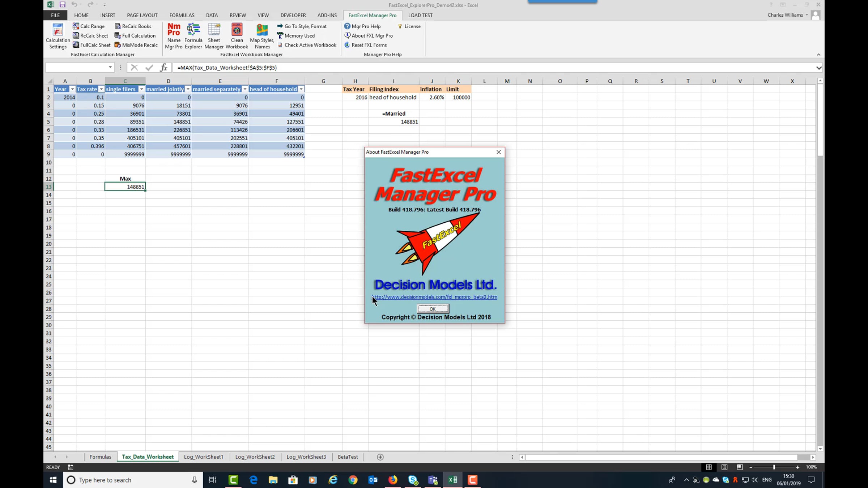Image resolution: width=868 pixels, height=488 pixels.
Task: Click OK in the About dialog
Action: point(433,309)
